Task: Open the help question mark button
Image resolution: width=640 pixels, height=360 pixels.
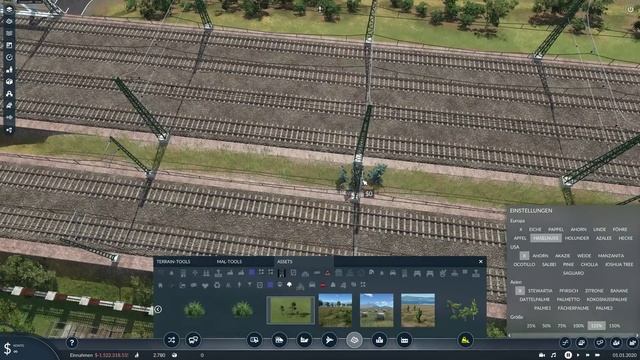Action: coord(72,343)
